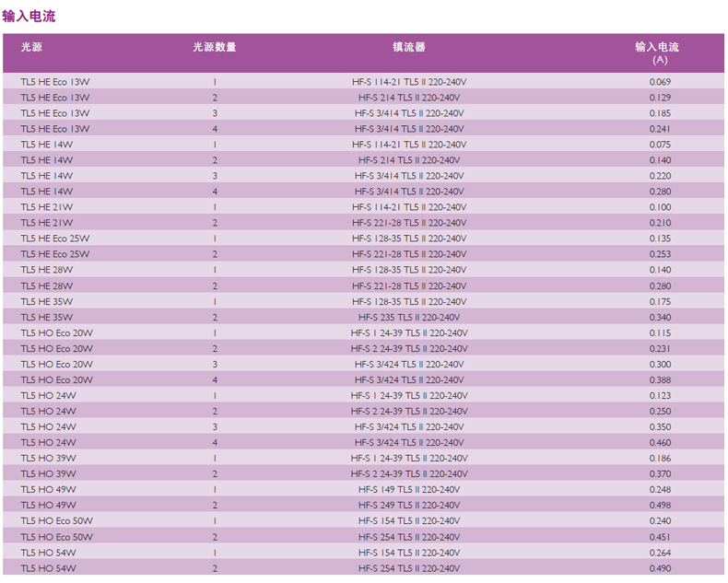
Task: Click the 0.075 input current value
Action: [659, 145]
